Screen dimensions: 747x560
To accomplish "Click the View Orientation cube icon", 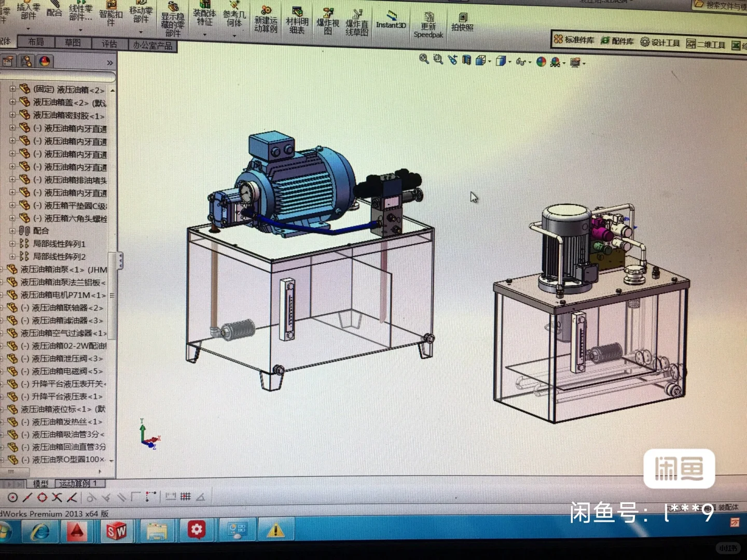I will (481, 61).
